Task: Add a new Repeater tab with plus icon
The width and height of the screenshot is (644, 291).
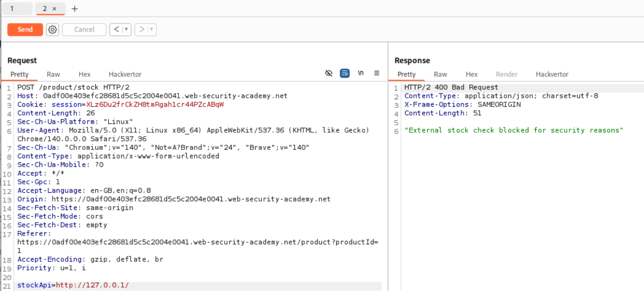Action: tap(75, 9)
